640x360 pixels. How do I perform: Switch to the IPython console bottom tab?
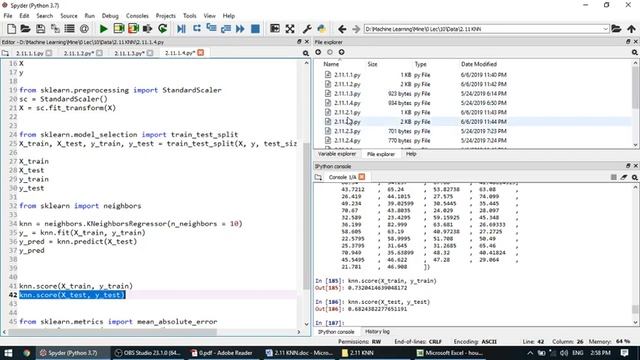[x=336, y=331]
